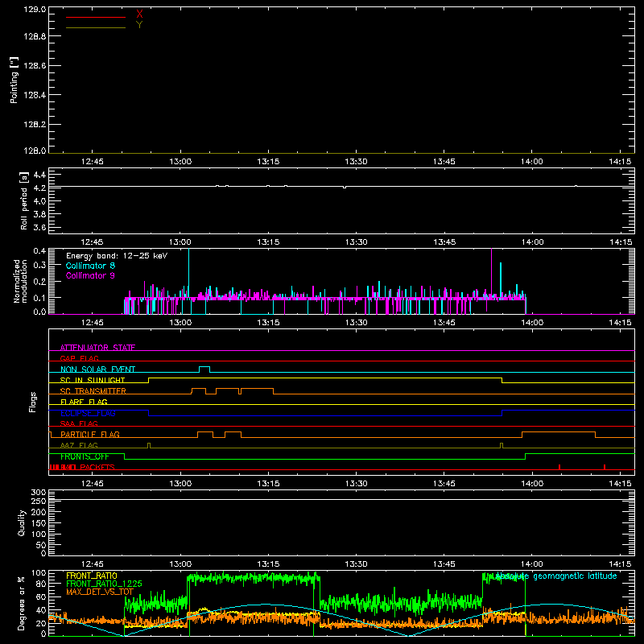Image resolution: width=644 pixels, height=644 pixels.
Task: Click the 13:45 label under the Quality panel
Action: click(x=444, y=564)
